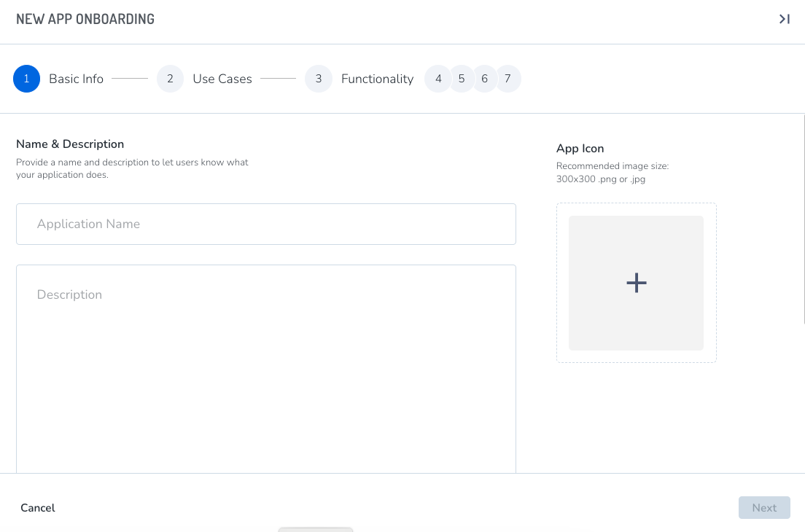Select step 5 in the progress stepper
Viewport: 805px width, 532px height.
pyautogui.click(x=462, y=79)
